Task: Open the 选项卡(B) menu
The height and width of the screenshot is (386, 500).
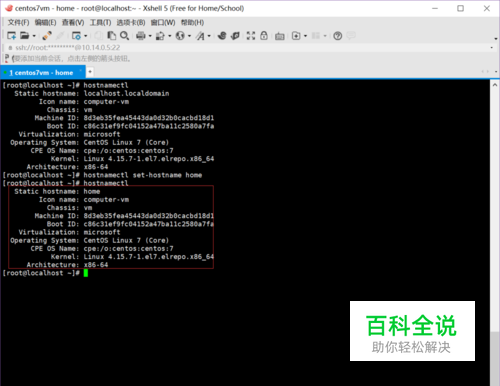Action: click(x=131, y=22)
